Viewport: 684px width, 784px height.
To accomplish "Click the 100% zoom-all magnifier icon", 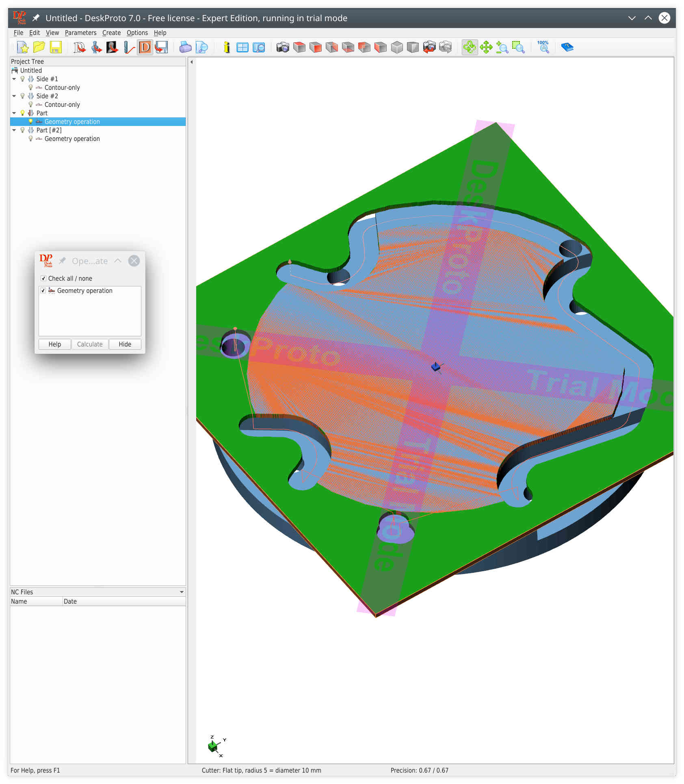I will [543, 48].
